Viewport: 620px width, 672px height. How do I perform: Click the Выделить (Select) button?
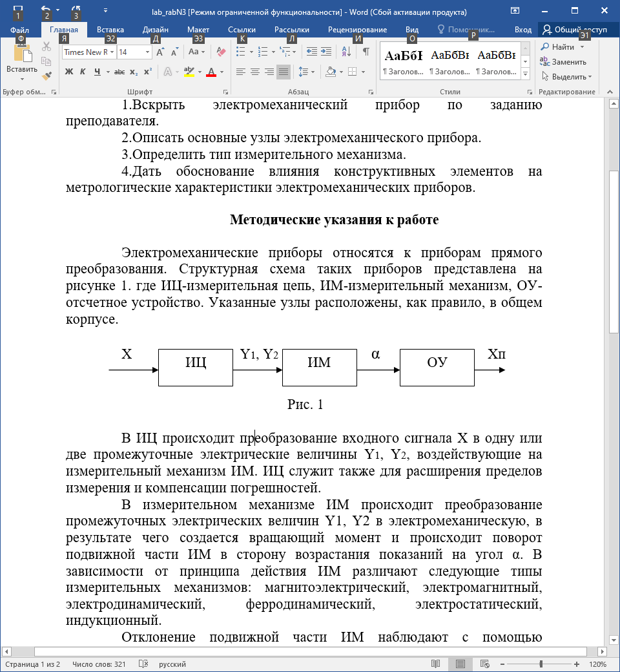566,77
